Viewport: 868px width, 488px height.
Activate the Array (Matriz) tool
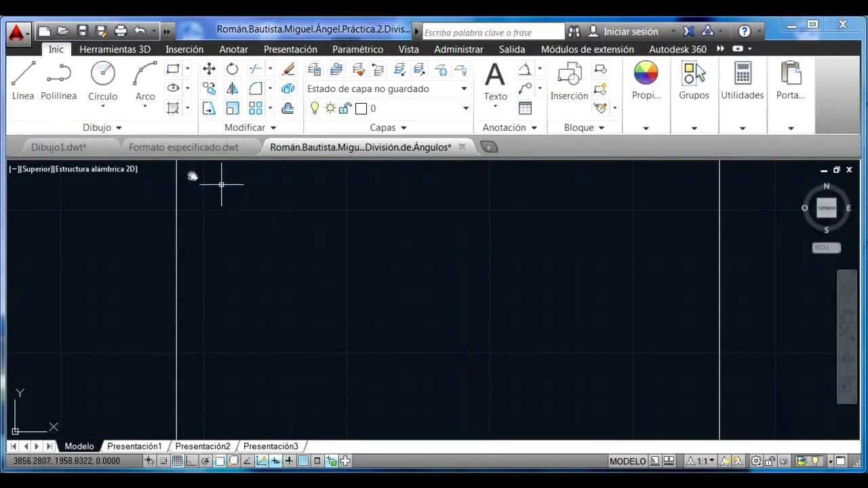coord(255,108)
